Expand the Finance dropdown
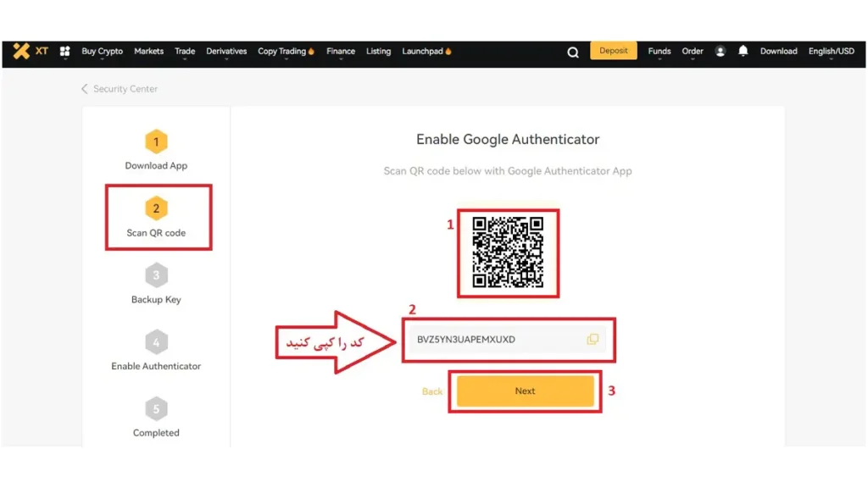 (x=341, y=52)
